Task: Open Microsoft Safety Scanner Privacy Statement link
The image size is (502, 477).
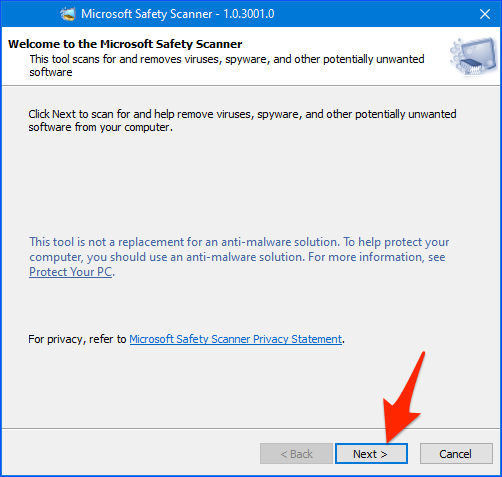Action: pyautogui.click(x=236, y=339)
